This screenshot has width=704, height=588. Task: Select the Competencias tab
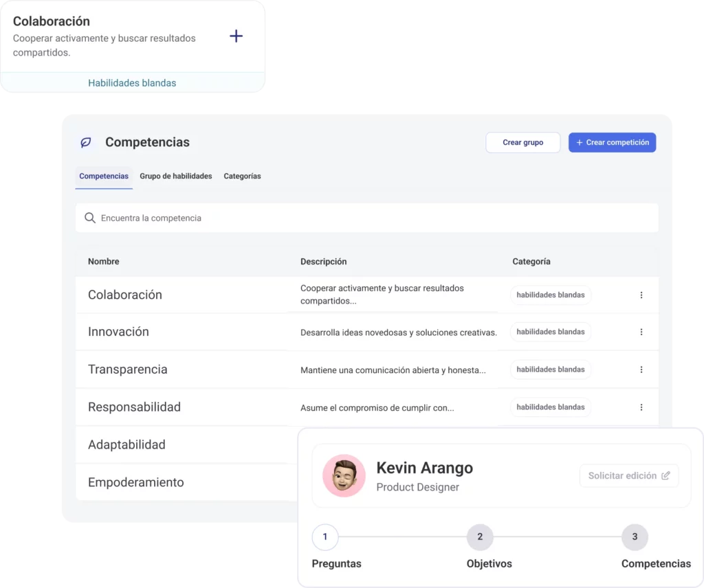104,176
